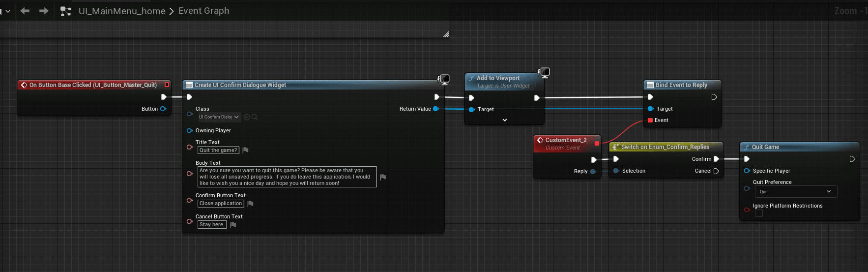
Task: Click exec input pin on Bind Event to Reply
Action: (x=650, y=97)
